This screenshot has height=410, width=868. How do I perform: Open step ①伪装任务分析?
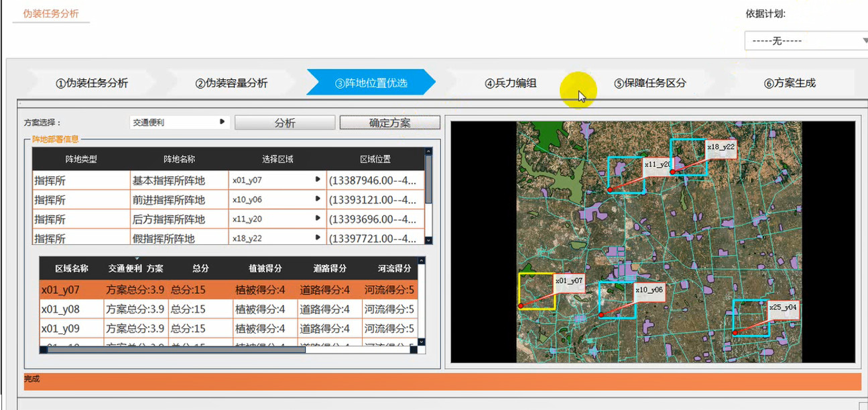point(92,83)
